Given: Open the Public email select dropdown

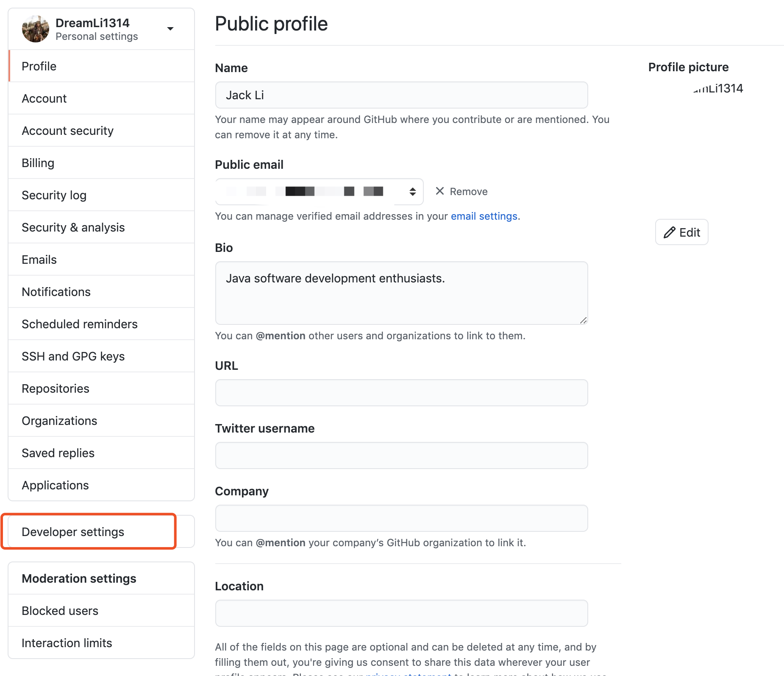Looking at the screenshot, I should (x=319, y=192).
